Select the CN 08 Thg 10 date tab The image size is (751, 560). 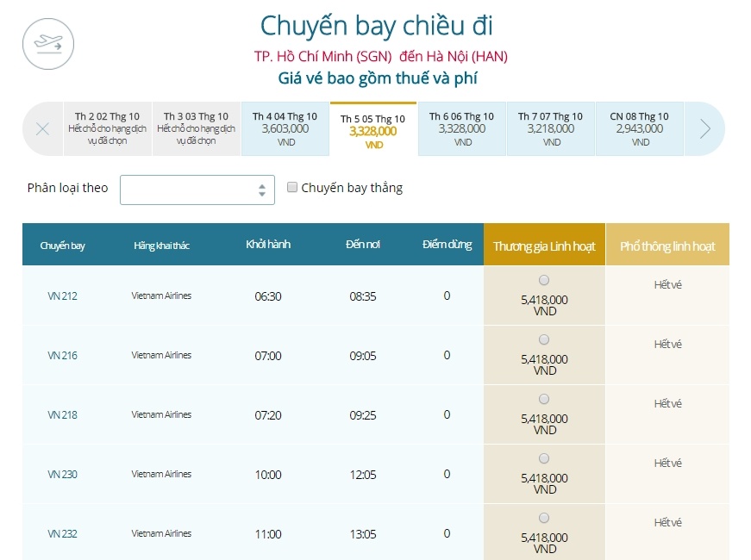coord(639,128)
